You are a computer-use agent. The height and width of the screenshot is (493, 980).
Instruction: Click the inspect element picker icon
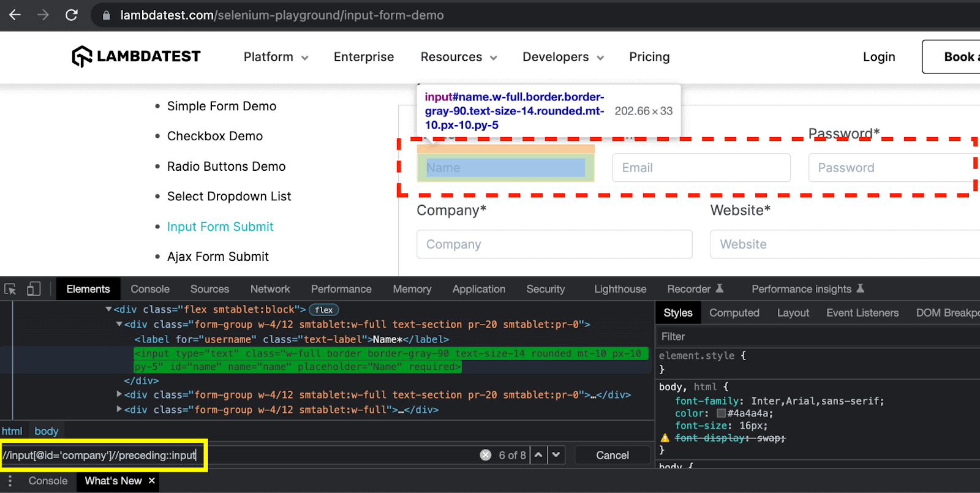point(10,289)
